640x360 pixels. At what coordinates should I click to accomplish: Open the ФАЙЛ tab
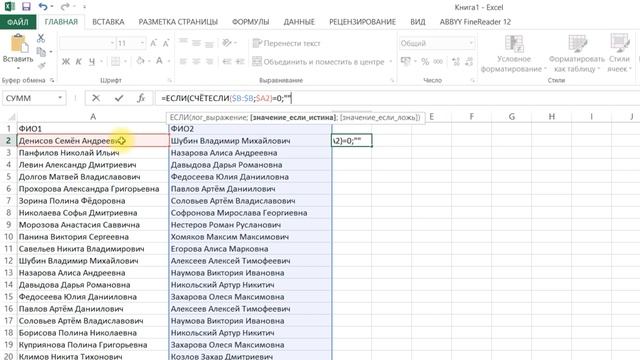tap(18, 22)
